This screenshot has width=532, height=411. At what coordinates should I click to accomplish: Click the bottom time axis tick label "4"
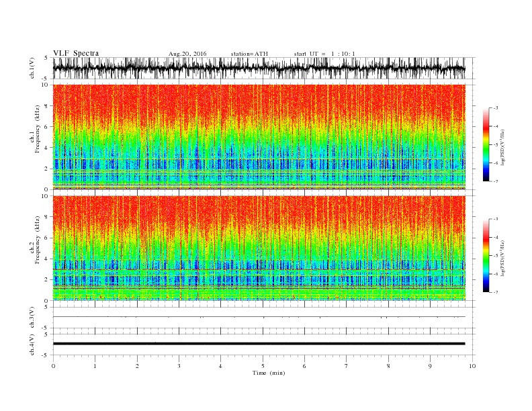click(220, 366)
